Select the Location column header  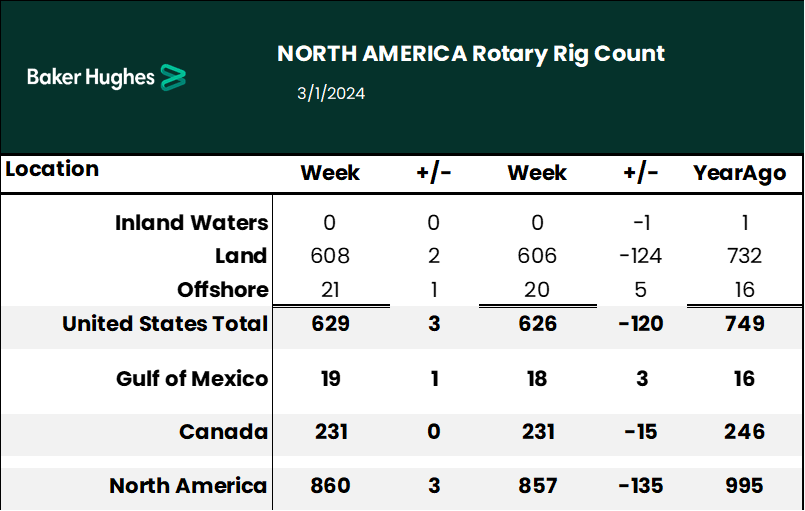coord(52,169)
